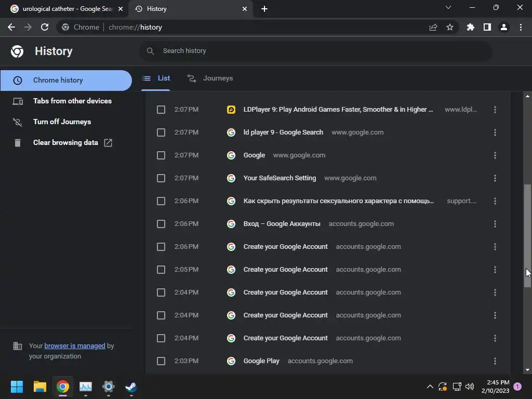Check the Как скрыть результаты entry checkbox
This screenshot has height=399, width=532.
[x=161, y=201]
